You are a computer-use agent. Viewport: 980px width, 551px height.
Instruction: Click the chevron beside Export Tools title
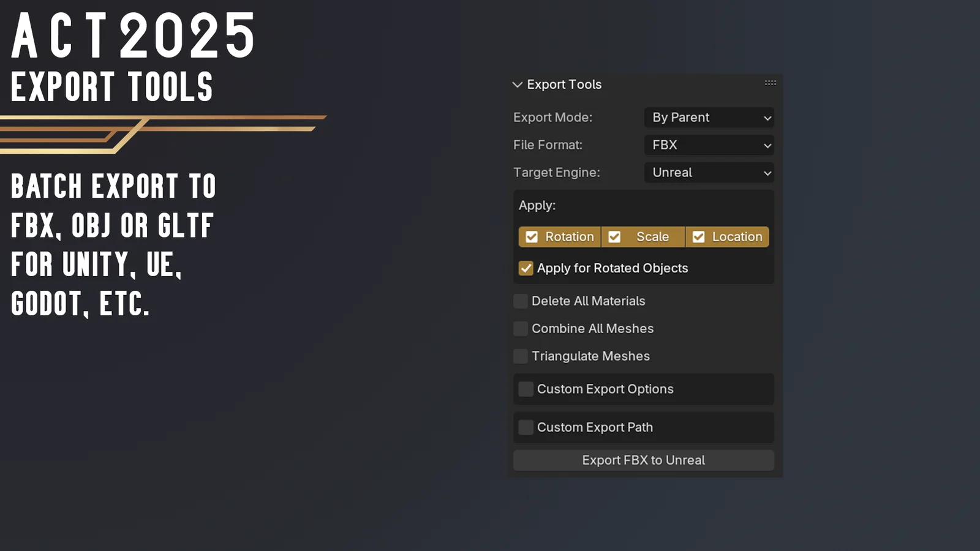click(x=517, y=84)
